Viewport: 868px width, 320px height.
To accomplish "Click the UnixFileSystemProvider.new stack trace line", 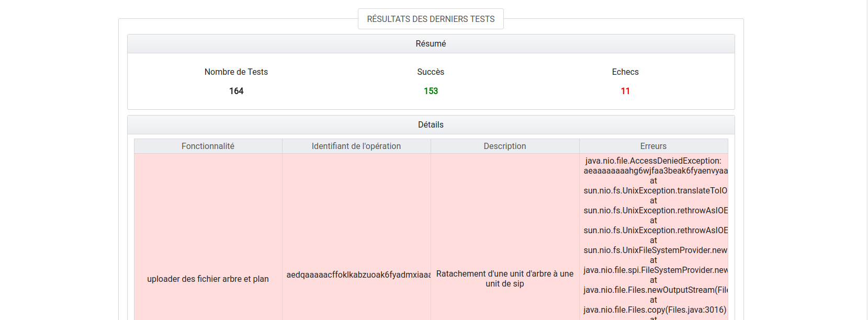I will (656, 250).
